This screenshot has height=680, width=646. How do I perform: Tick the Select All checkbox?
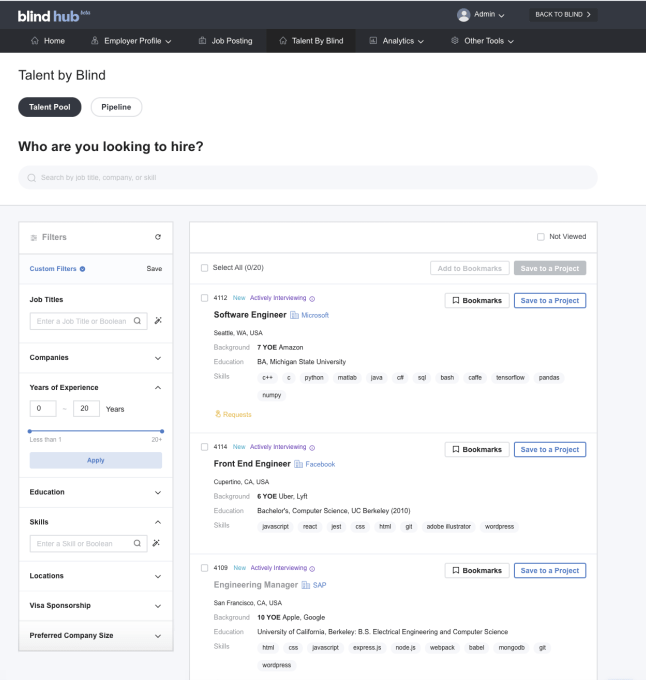[205, 268]
